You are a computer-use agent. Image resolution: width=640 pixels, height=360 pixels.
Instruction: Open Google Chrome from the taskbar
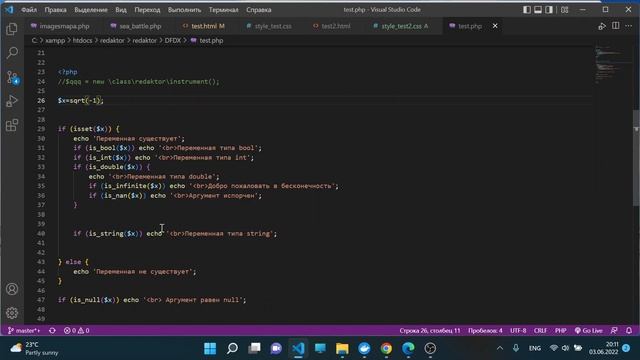click(386, 348)
